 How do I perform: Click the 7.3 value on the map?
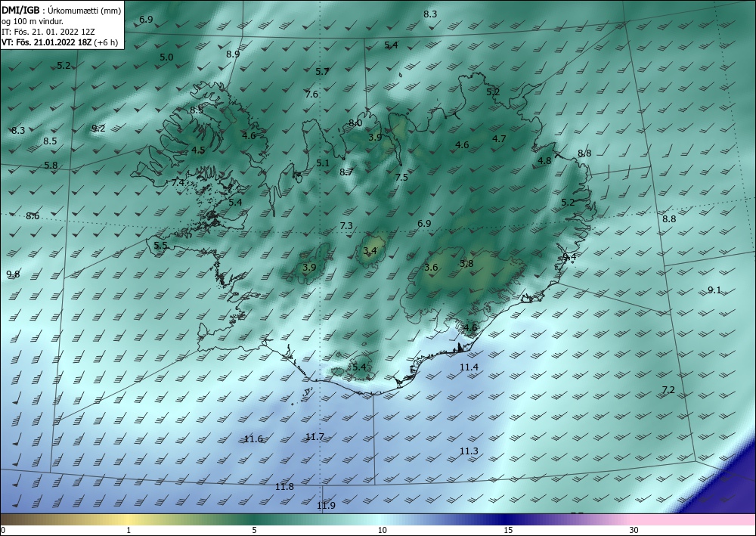346,225
